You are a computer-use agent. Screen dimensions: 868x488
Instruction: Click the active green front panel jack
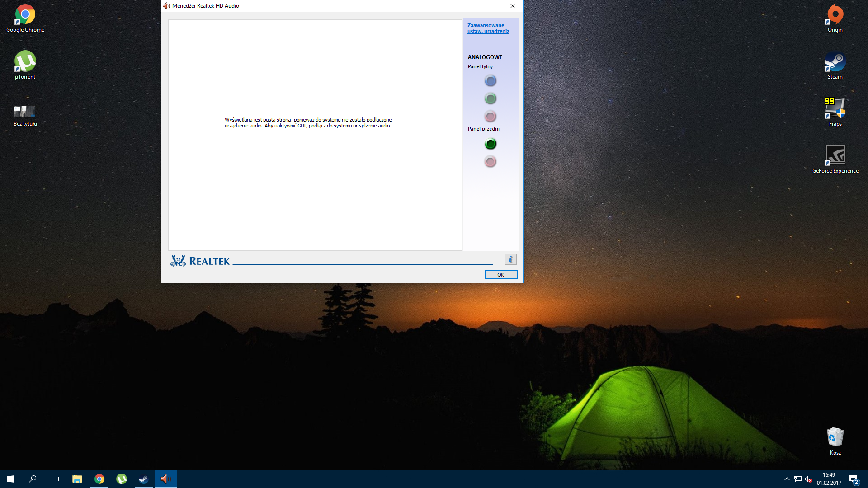pyautogui.click(x=490, y=144)
